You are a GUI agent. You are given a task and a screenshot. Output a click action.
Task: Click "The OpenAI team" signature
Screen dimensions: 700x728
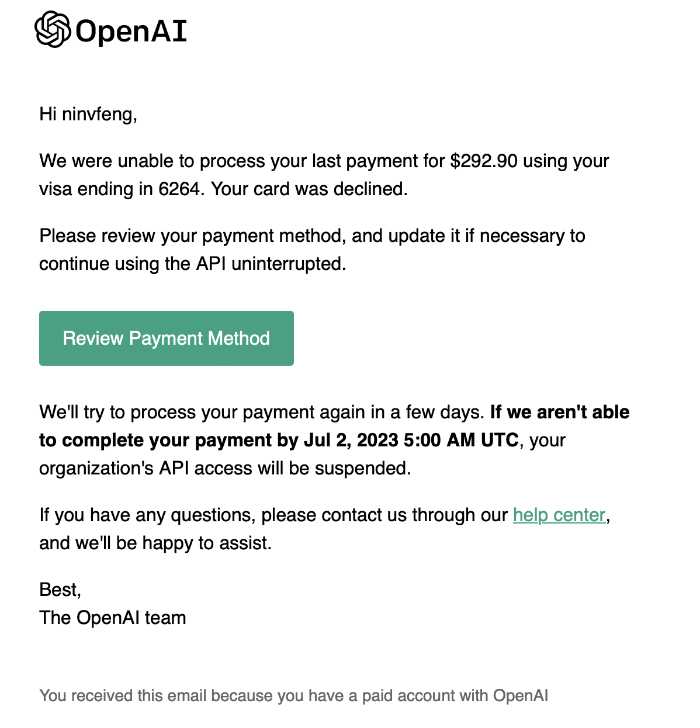[x=113, y=618]
